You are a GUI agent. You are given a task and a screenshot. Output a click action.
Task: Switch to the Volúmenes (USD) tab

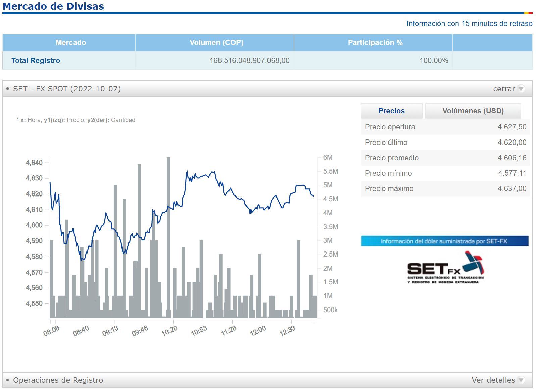click(473, 111)
